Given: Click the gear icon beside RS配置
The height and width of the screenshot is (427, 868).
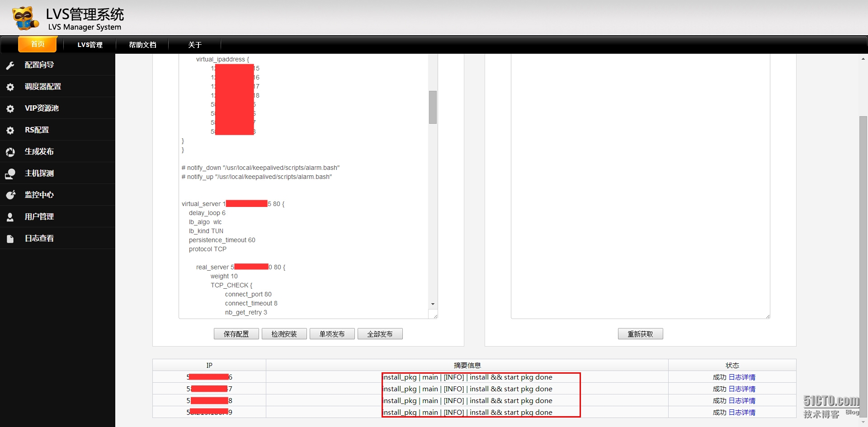Looking at the screenshot, I should click(10, 130).
